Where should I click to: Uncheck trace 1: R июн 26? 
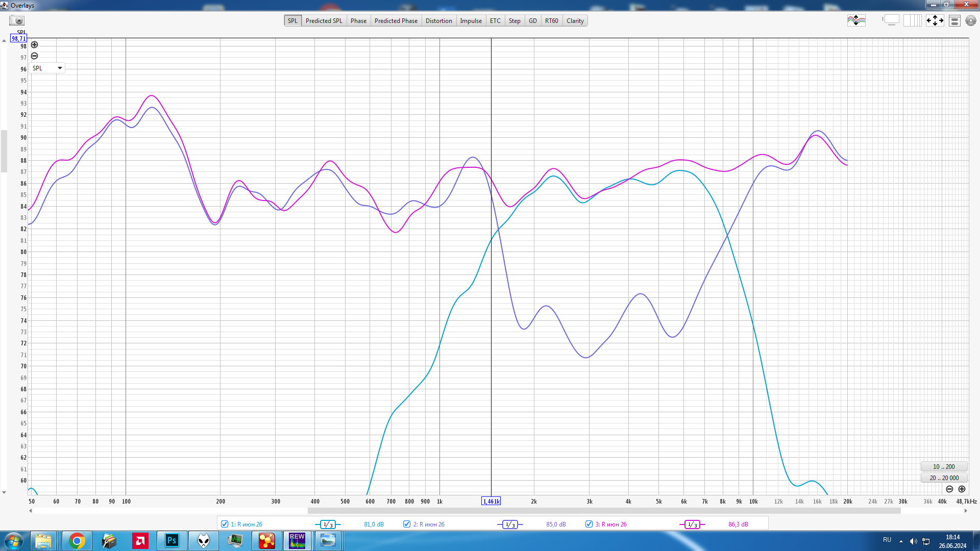(x=225, y=524)
